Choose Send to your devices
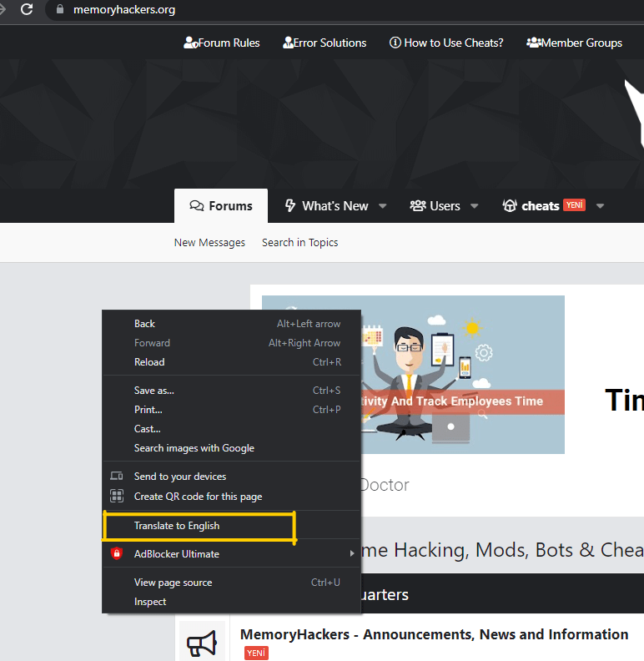The width and height of the screenshot is (644, 661). pyautogui.click(x=232, y=477)
